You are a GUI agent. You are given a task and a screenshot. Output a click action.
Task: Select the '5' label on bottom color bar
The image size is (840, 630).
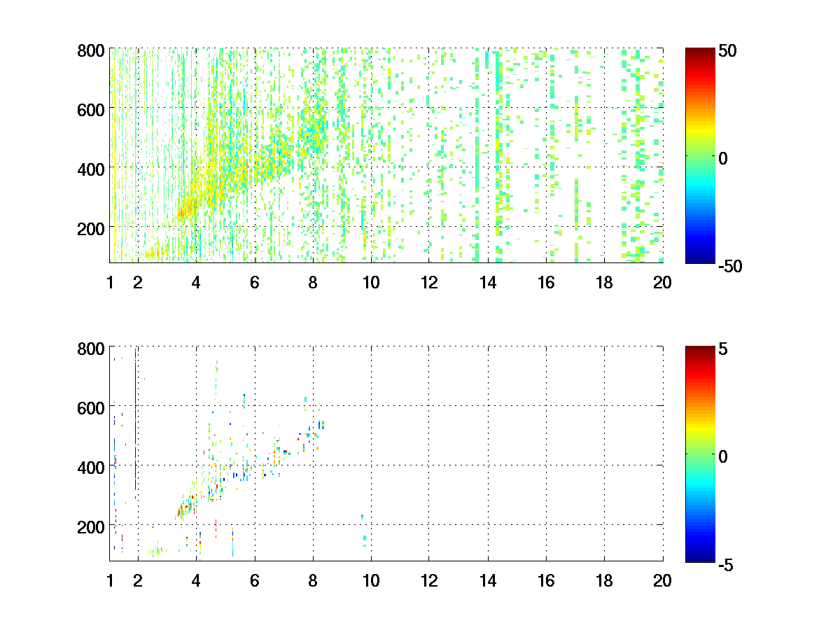[x=724, y=349]
